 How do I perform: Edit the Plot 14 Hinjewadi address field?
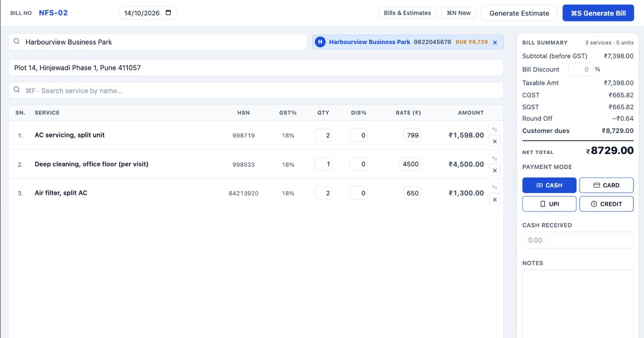256,68
